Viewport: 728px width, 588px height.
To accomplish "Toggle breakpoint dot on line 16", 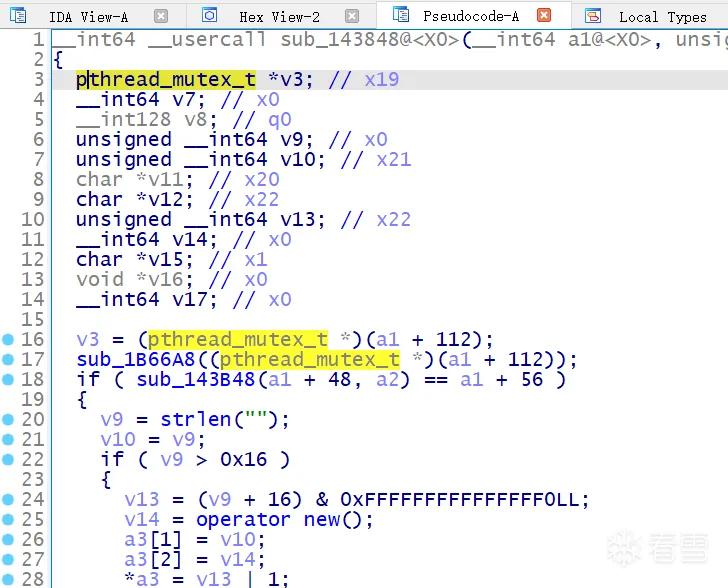I will point(8,340).
